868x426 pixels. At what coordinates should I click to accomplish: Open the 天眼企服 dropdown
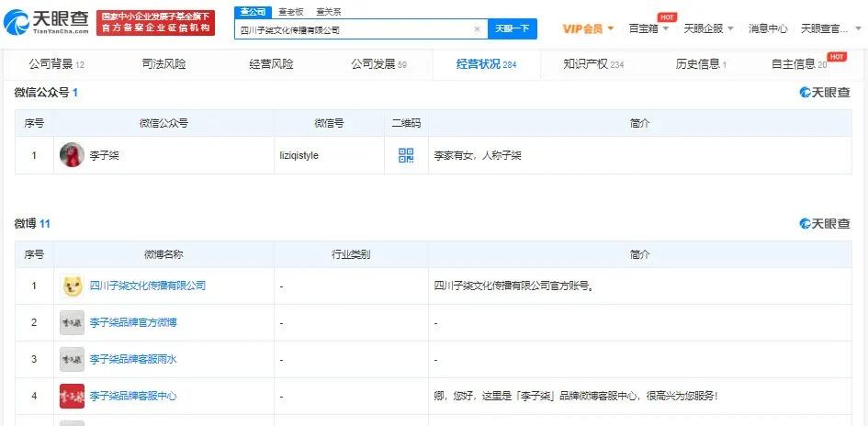708,28
